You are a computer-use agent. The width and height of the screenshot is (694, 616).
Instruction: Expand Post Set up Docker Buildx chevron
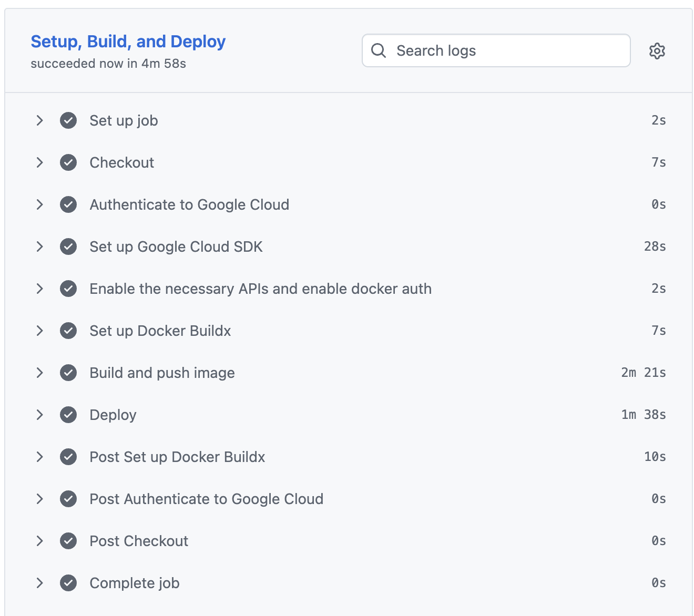(39, 457)
